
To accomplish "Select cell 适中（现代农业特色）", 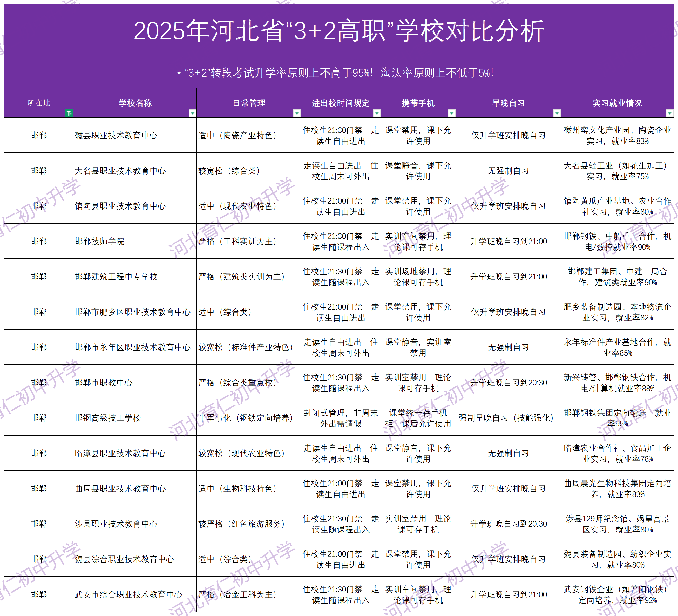I will 249,206.
